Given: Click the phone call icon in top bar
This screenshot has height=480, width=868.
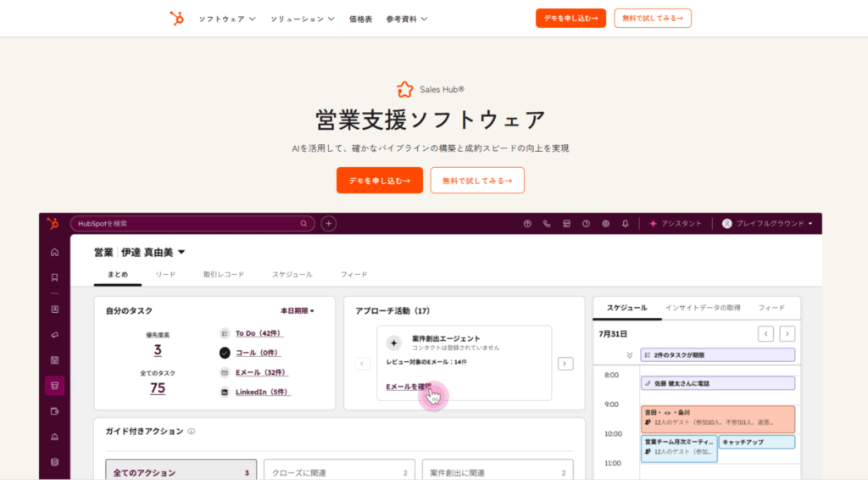Looking at the screenshot, I should pos(547,224).
